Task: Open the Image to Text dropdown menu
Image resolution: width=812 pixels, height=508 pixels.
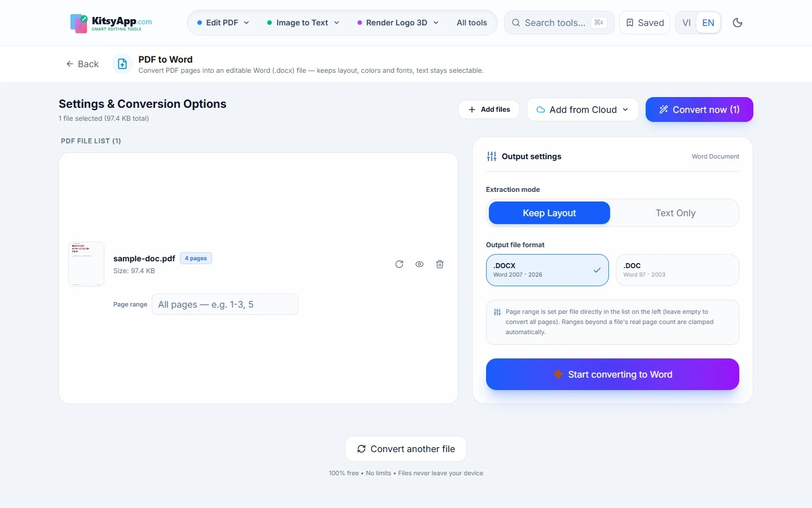Action: coord(303,23)
